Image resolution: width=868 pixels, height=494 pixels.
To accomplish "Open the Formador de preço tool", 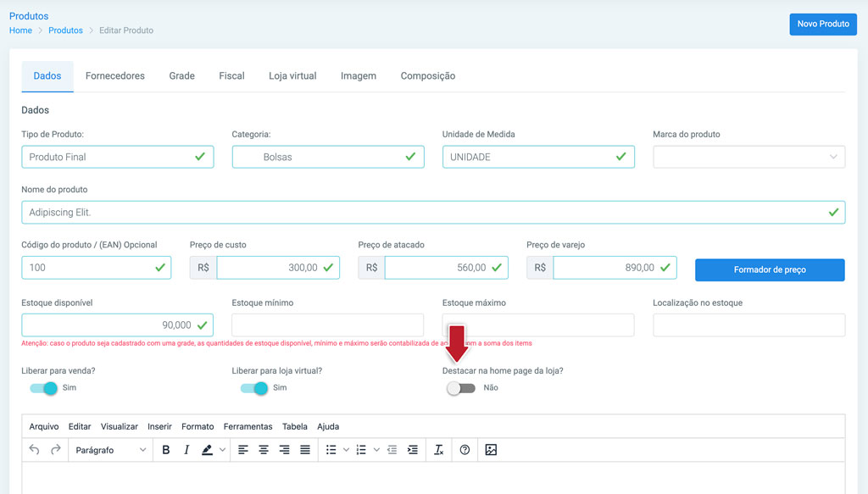I will pos(770,270).
